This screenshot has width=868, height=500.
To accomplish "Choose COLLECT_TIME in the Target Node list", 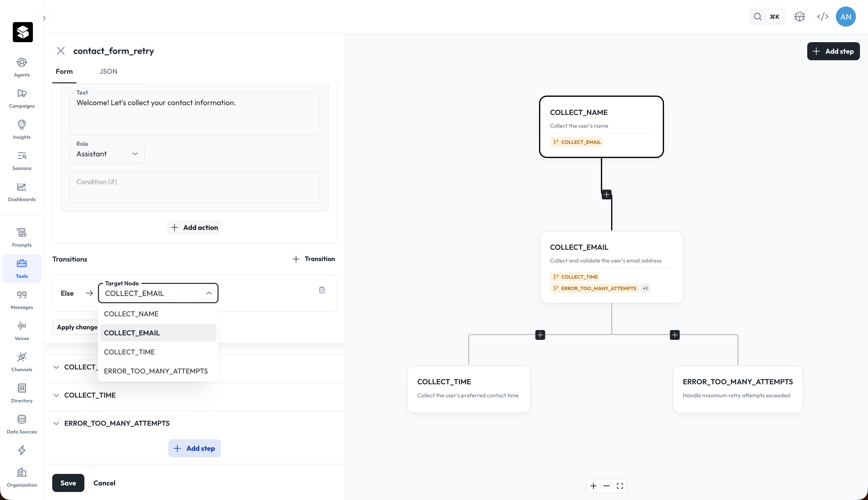I will pyautogui.click(x=130, y=352).
